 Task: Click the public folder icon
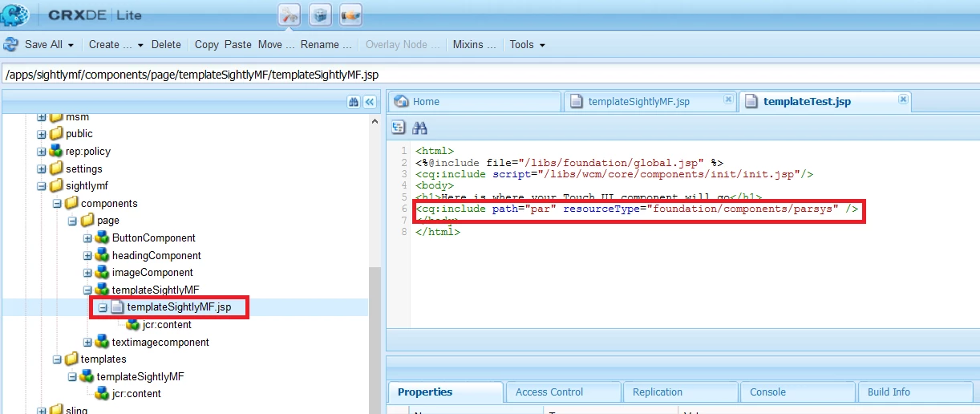pos(55,134)
